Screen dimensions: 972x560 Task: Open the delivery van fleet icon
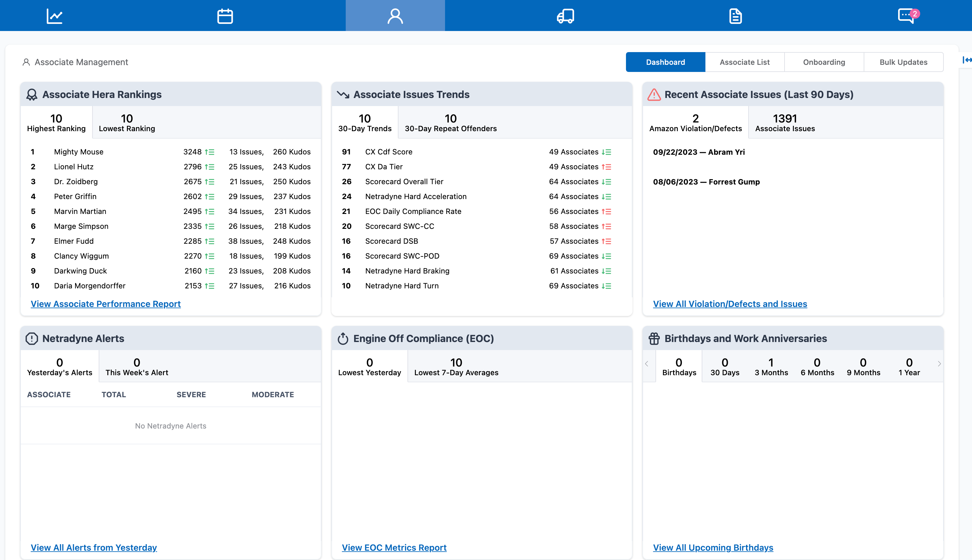coord(565,16)
